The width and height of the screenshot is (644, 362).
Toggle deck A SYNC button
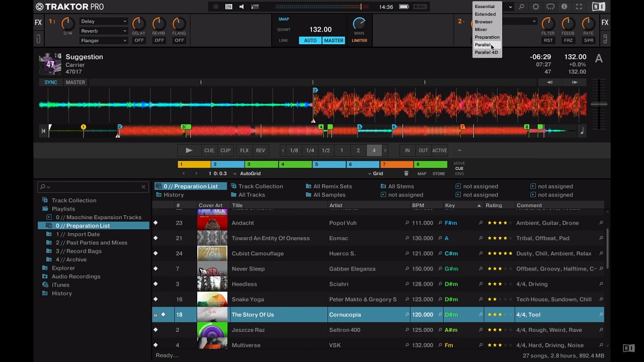(51, 82)
